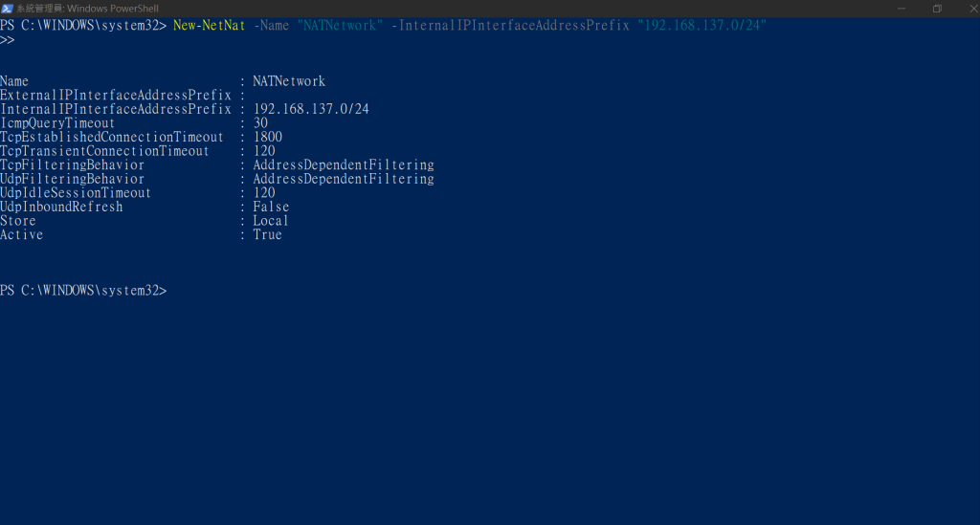Restore down the PowerShell window
Screen dimensions: 980x525
937,8
